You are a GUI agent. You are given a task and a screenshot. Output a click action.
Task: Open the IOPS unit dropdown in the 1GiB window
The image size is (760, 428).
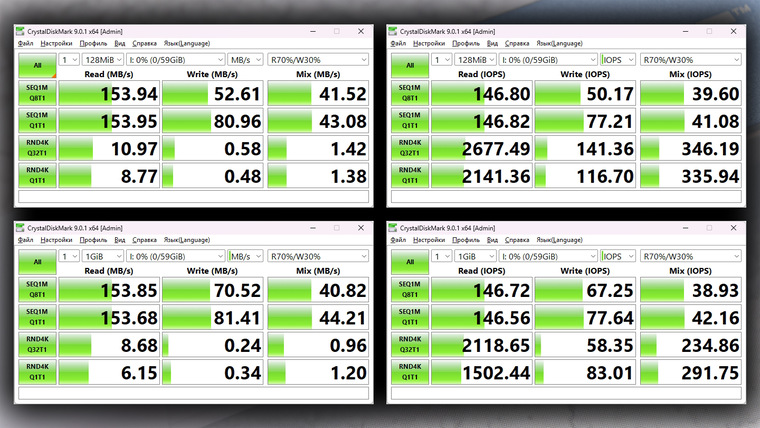point(618,256)
